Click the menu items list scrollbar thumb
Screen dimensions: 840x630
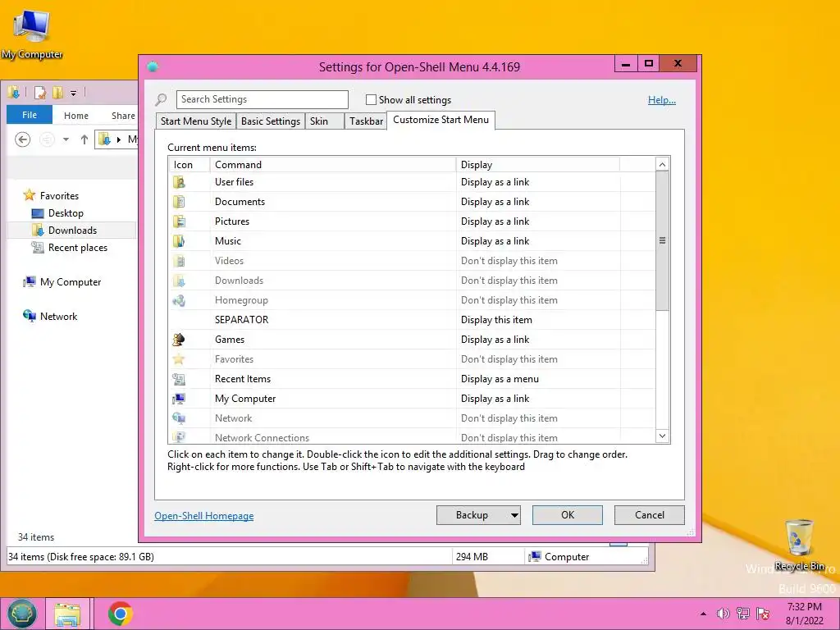coord(662,240)
